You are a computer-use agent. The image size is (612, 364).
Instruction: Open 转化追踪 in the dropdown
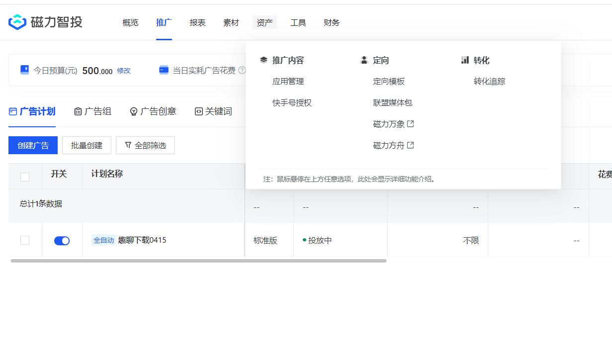point(490,81)
